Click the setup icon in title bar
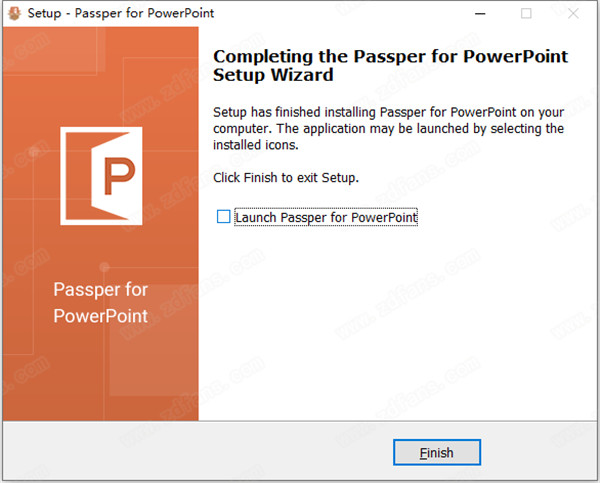600x483 pixels. [15, 13]
